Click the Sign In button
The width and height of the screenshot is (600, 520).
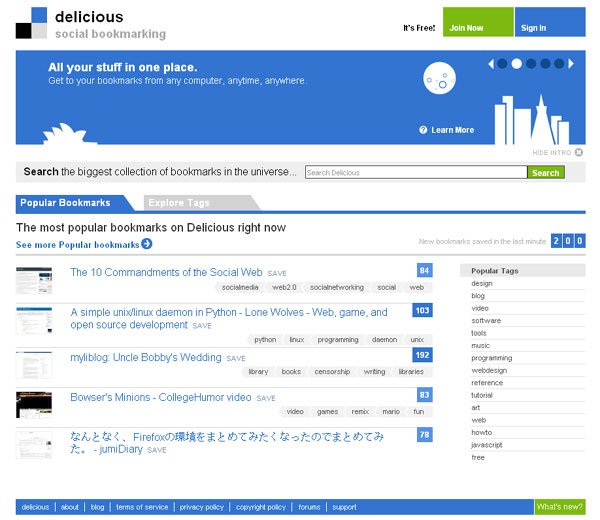(x=534, y=28)
